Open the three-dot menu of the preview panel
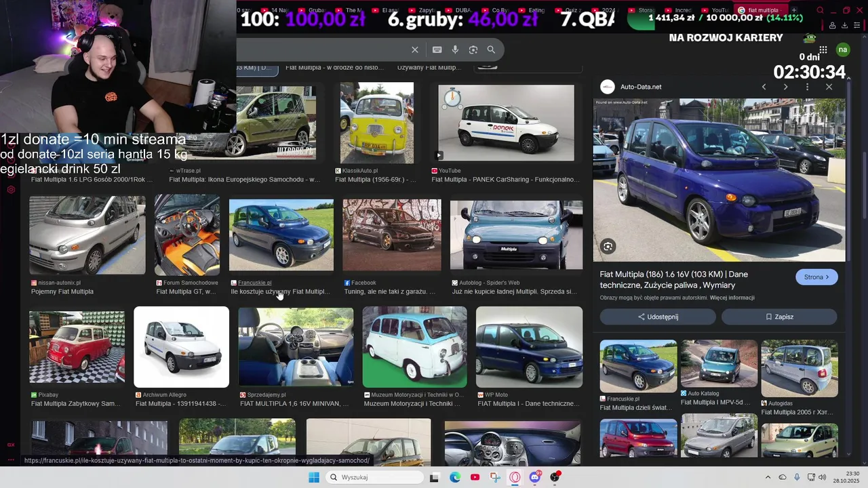 click(807, 87)
